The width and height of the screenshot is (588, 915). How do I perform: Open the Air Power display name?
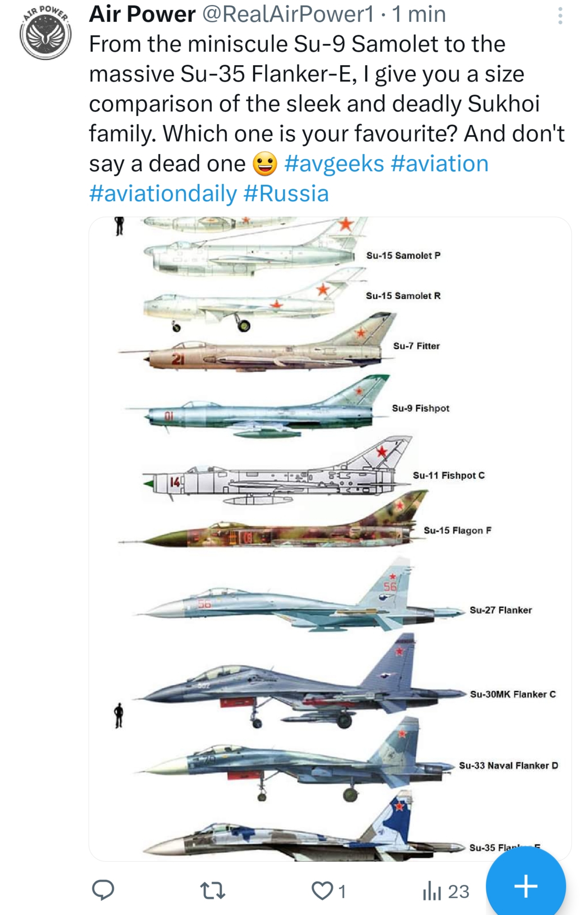tap(142, 14)
